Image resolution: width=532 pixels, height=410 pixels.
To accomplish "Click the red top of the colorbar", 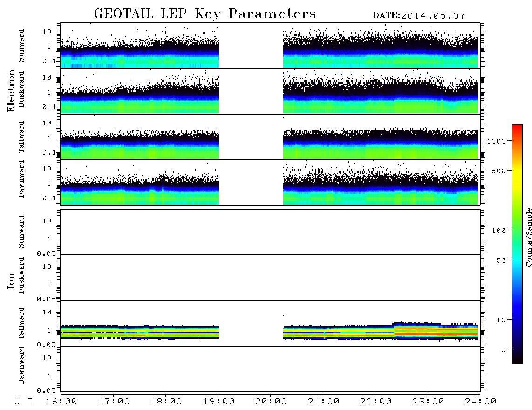I will 517,128.
